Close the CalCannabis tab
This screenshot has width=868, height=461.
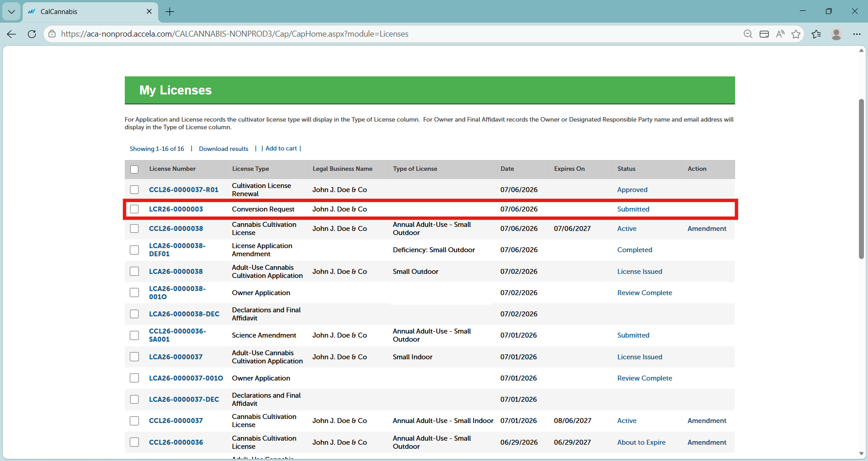(149, 11)
